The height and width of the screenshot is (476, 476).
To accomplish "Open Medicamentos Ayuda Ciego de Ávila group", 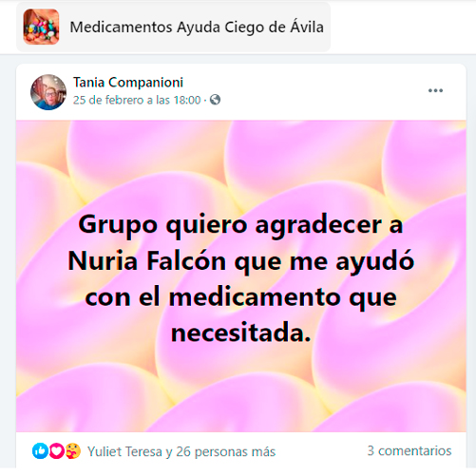I will tap(197, 27).
